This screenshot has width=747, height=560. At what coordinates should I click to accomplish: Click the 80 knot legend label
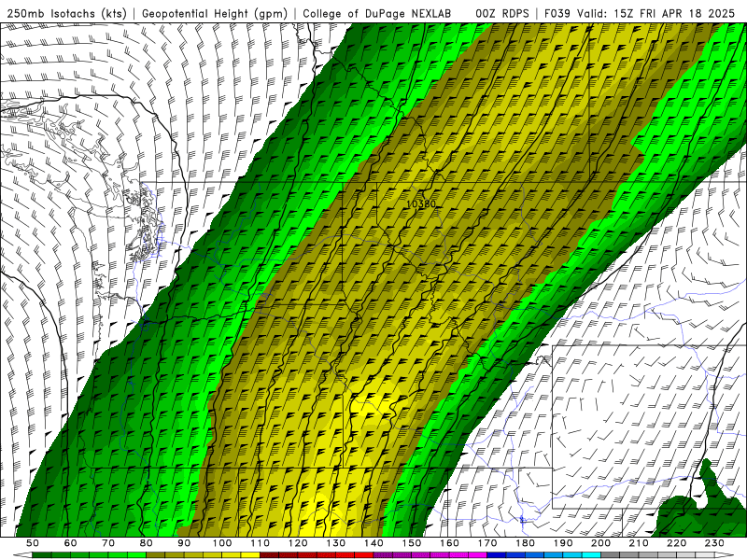(147, 543)
